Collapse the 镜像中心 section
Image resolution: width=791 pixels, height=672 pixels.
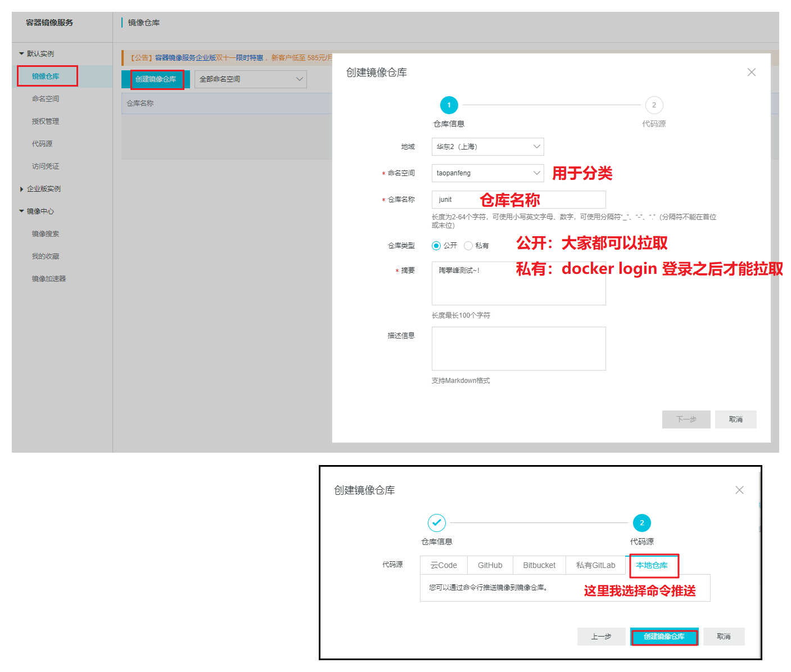coord(37,211)
